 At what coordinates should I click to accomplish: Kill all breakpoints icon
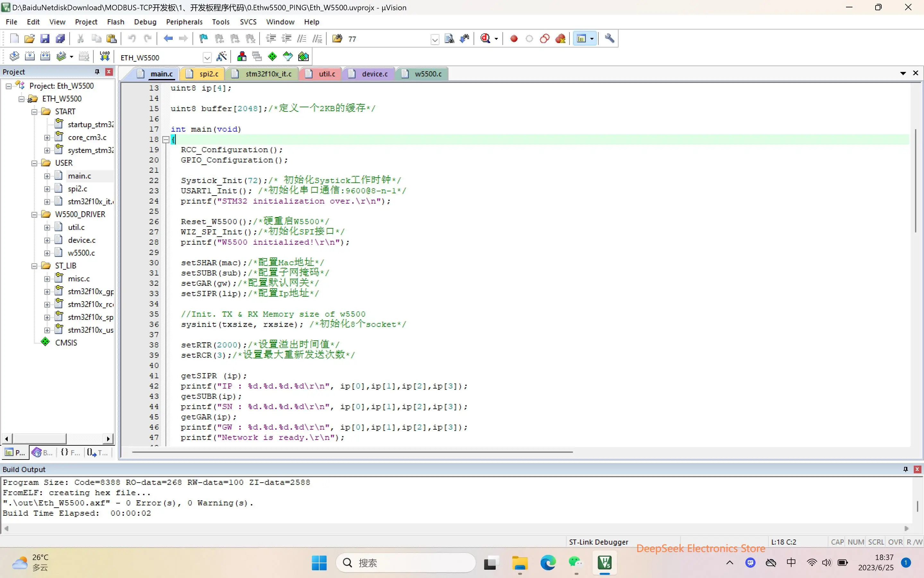pos(560,39)
